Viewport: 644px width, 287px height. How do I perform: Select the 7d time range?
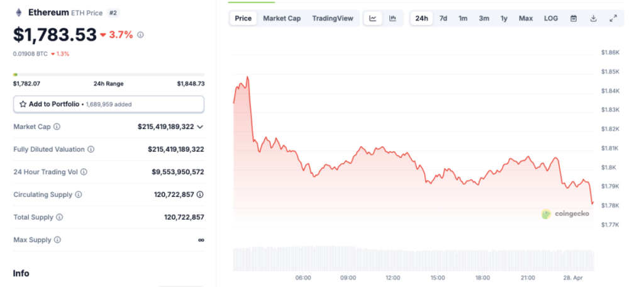pyautogui.click(x=443, y=18)
